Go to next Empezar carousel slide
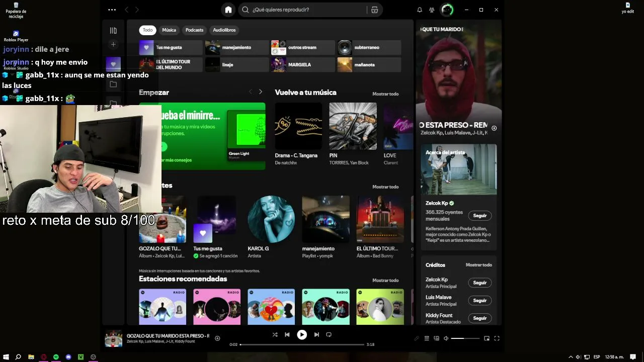The image size is (644, 362). [x=260, y=92]
